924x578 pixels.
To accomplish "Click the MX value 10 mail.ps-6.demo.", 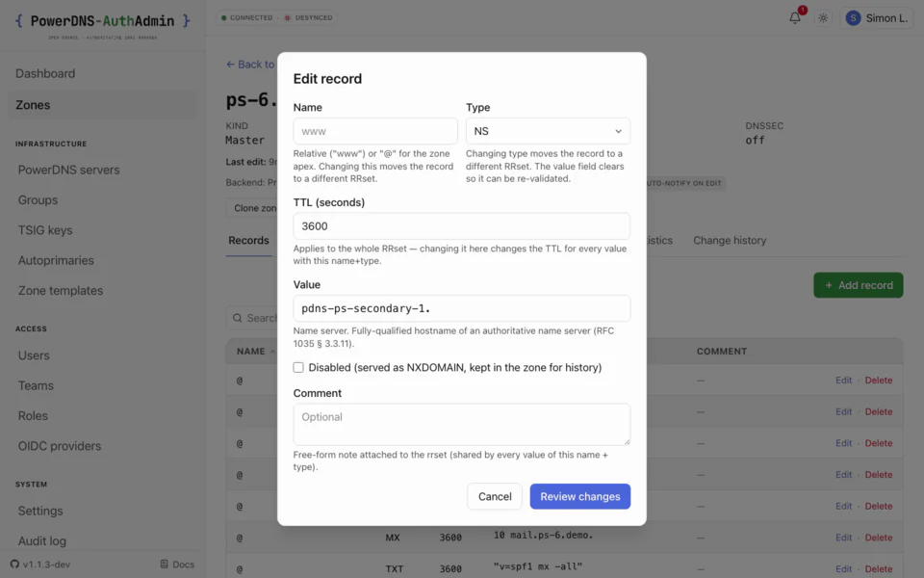I will pos(543,535).
